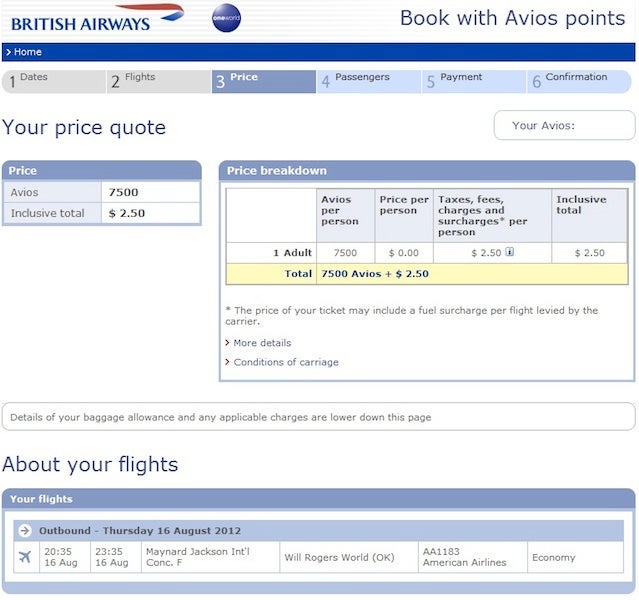Select step 2 Flights tab

[156, 81]
